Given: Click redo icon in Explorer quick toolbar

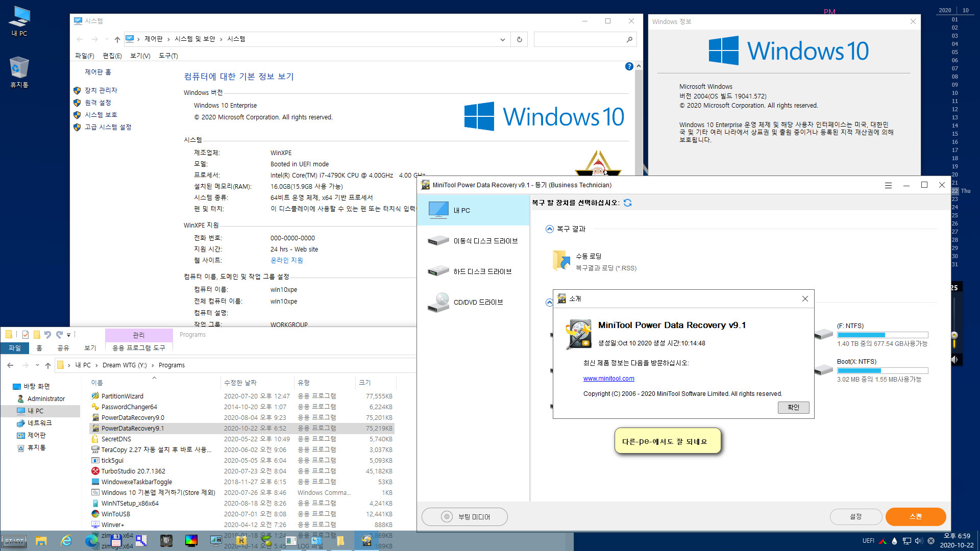Looking at the screenshot, I should click(59, 335).
